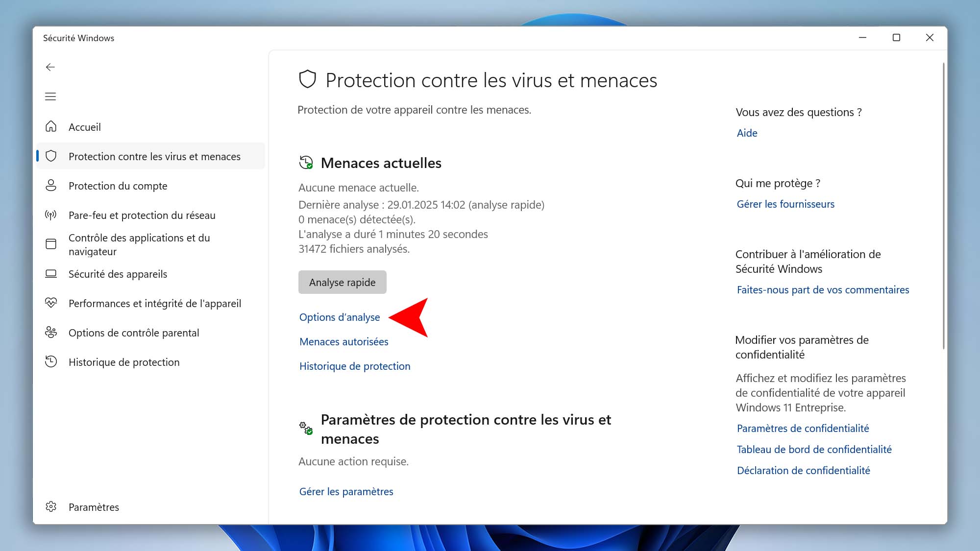The image size is (980, 551).
Task: Click the Accueil home icon
Action: [51, 126]
